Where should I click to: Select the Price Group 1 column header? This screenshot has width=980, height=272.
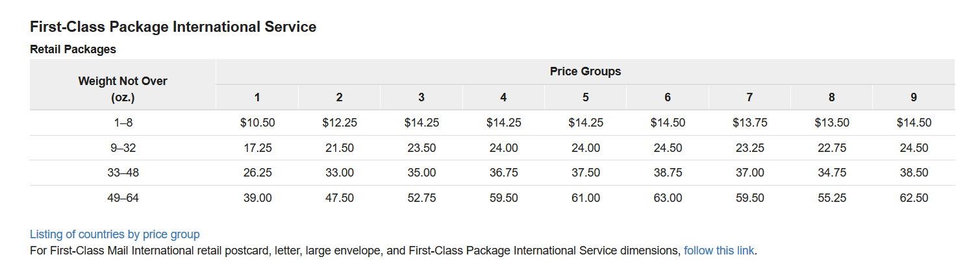point(257,97)
